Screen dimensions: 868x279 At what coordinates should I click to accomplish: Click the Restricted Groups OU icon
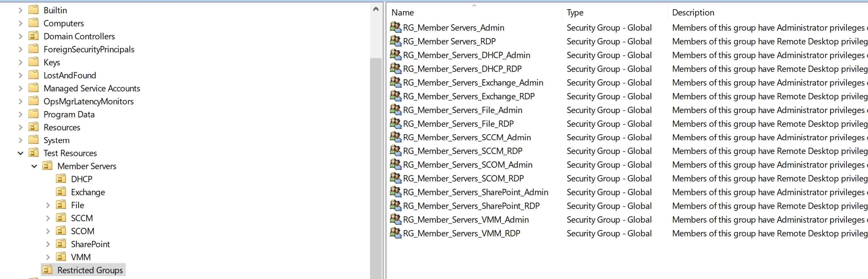[x=47, y=270]
